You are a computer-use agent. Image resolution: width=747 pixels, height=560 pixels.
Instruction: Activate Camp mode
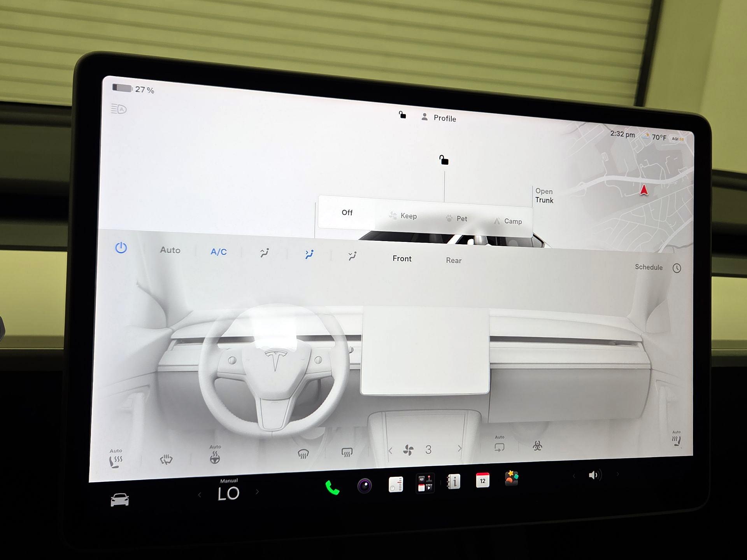click(508, 221)
